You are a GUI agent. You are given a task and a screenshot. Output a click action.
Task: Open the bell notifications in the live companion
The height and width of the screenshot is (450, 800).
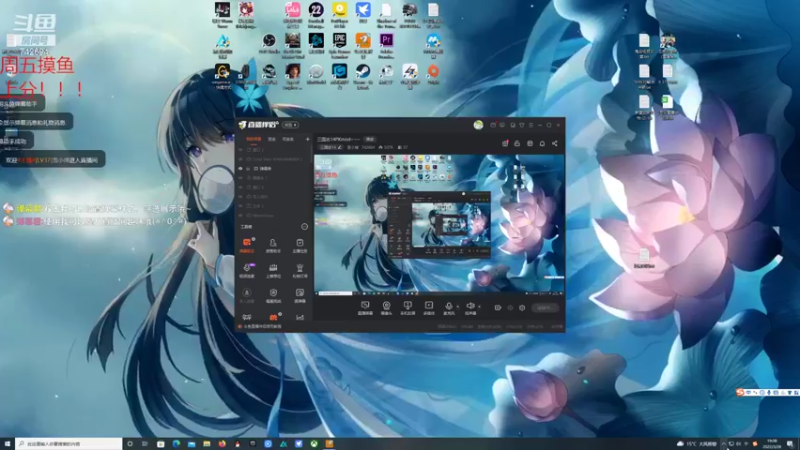542,143
